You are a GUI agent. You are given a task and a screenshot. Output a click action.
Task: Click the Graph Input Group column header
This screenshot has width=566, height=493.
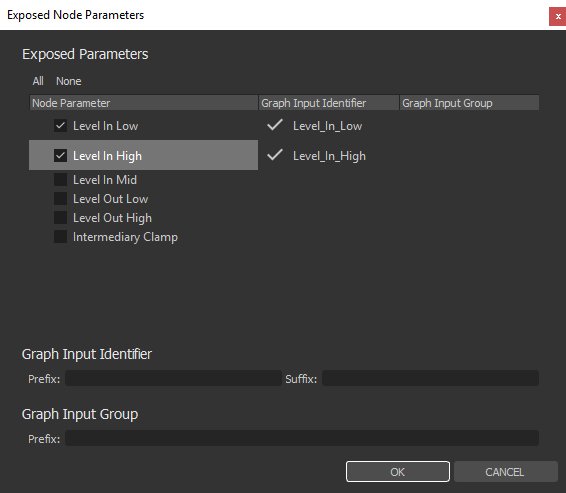click(x=469, y=103)
